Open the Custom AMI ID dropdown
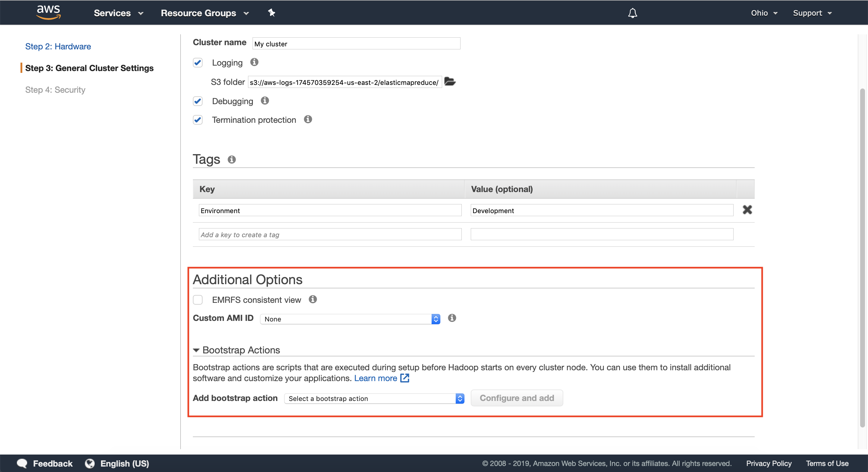 click(x=350, y=319)
